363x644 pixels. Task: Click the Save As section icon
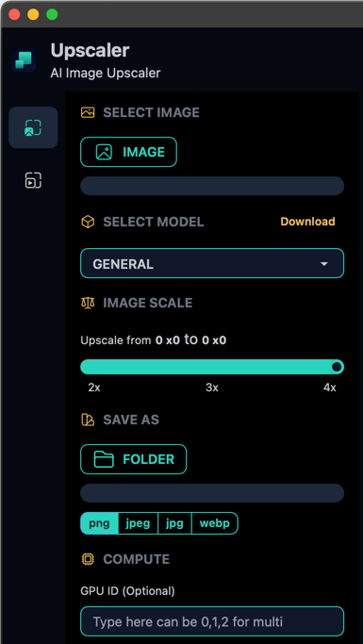pos(88,420)
